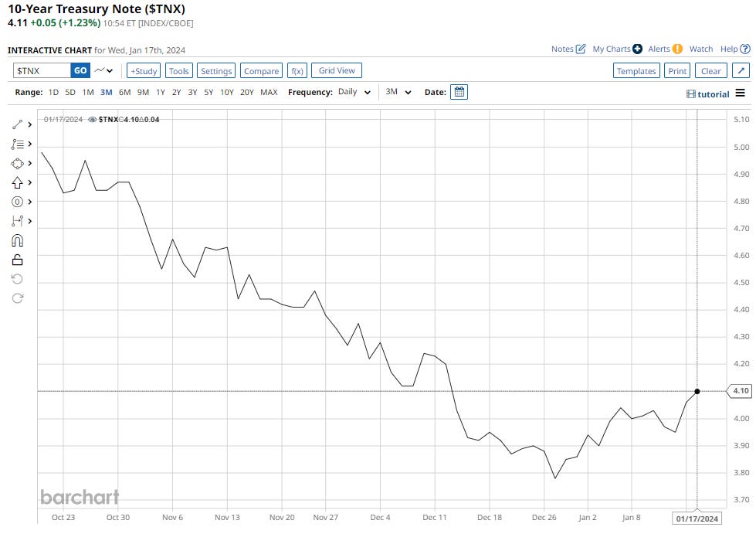Open the 3M period dropdown

click(398, 92)
